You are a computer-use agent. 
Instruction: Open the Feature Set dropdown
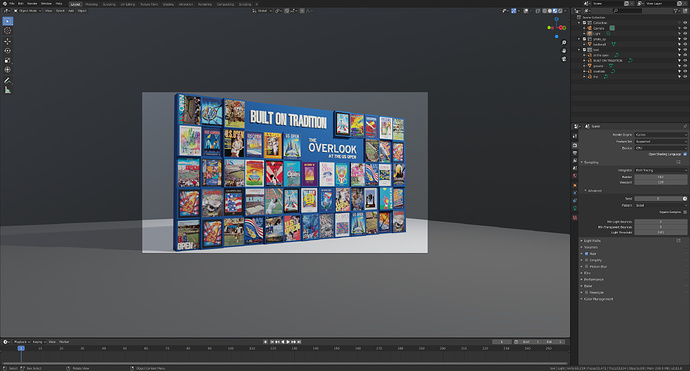(660, 141)
